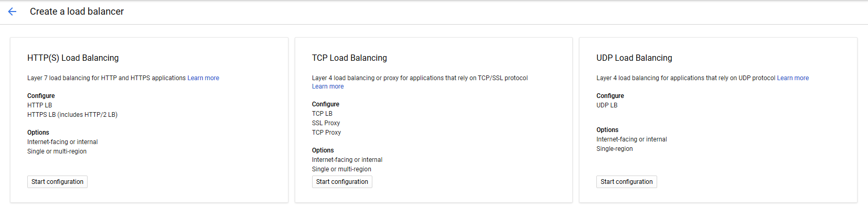
Task: Click the Layer 7 load balancing description
Action: pyautogui.click(x=106, y=78)
